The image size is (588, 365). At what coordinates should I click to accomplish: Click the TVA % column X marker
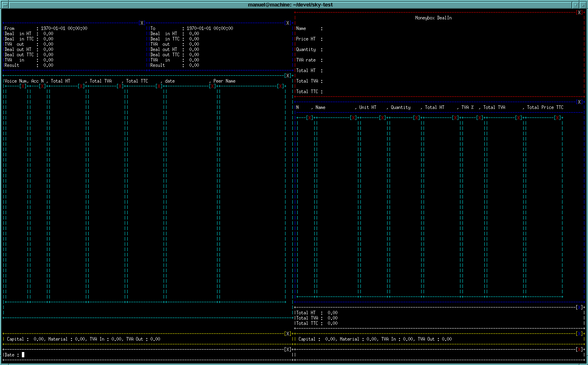(479, 118)
